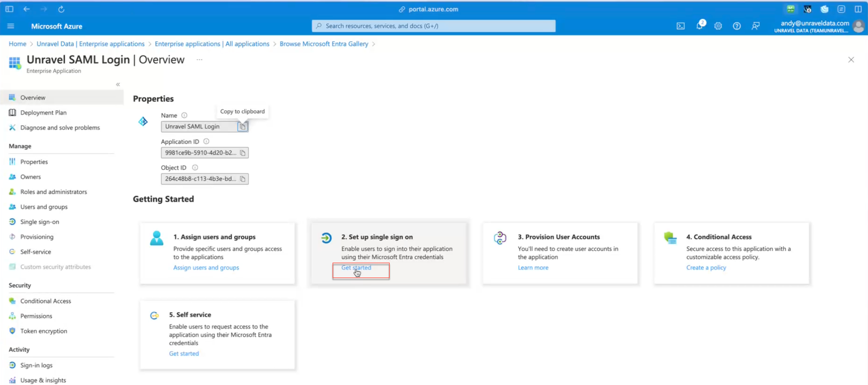
Task: Click the Self-service sidebar icon
Action: click(12, 251)
